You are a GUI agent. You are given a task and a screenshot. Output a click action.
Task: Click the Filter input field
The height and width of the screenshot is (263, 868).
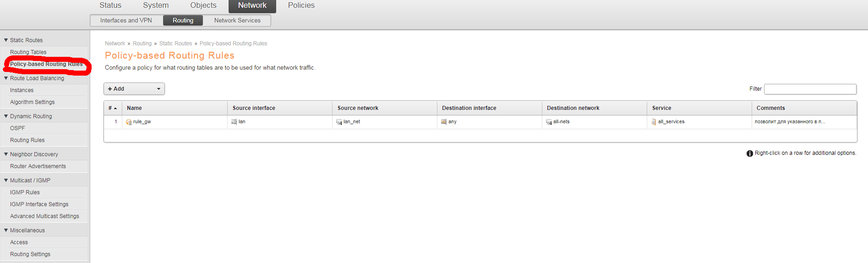click(810, 89)
